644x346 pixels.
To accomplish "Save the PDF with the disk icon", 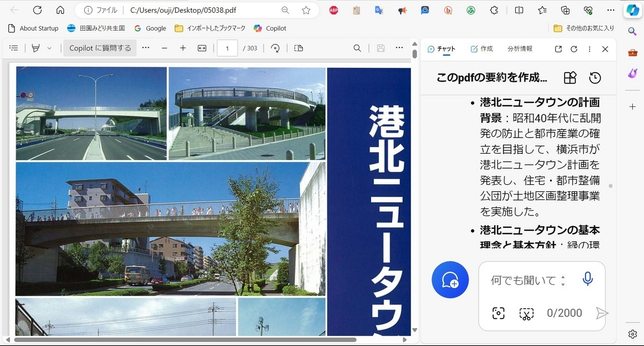I will click(380, 48).
